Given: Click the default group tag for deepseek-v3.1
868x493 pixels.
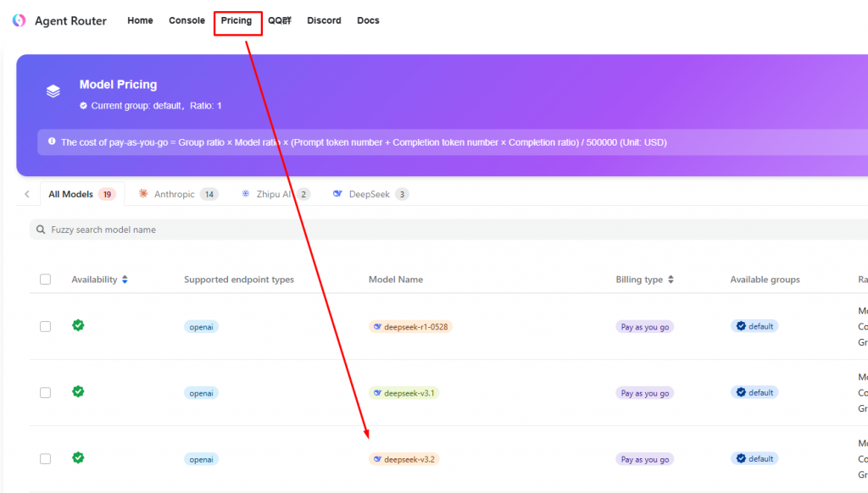Looking at the screenshot, I should click(x=754, y=393).
